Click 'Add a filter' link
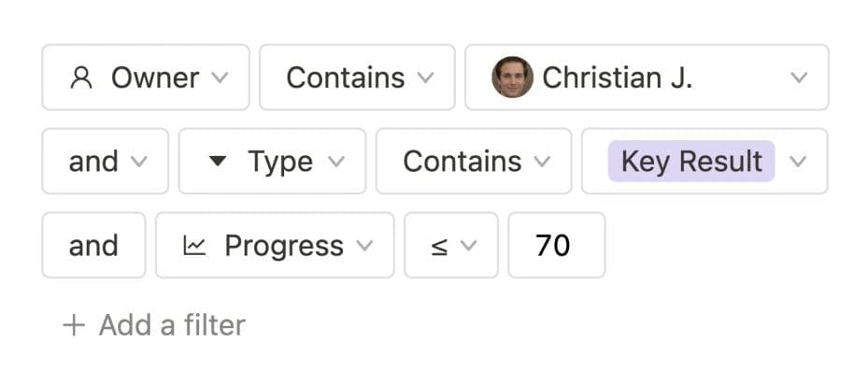 (171, 325)
